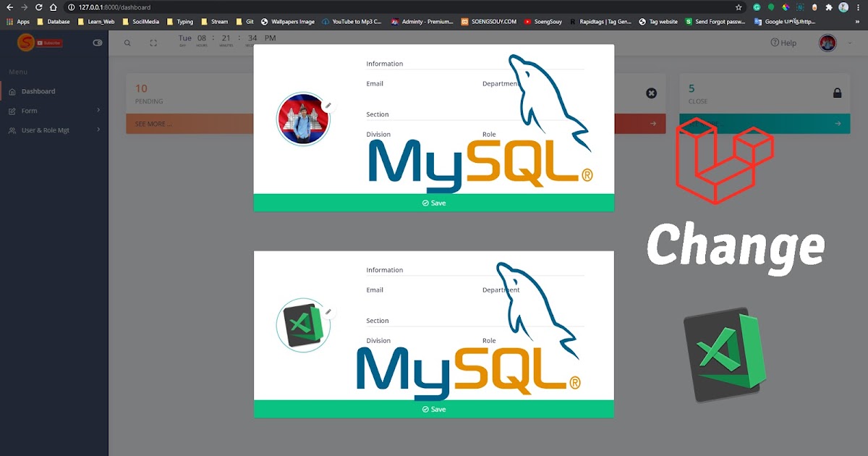868x456 pixels.
Task: Open Wallpapers Image bookmark
Action: click(x=288, y=22)
